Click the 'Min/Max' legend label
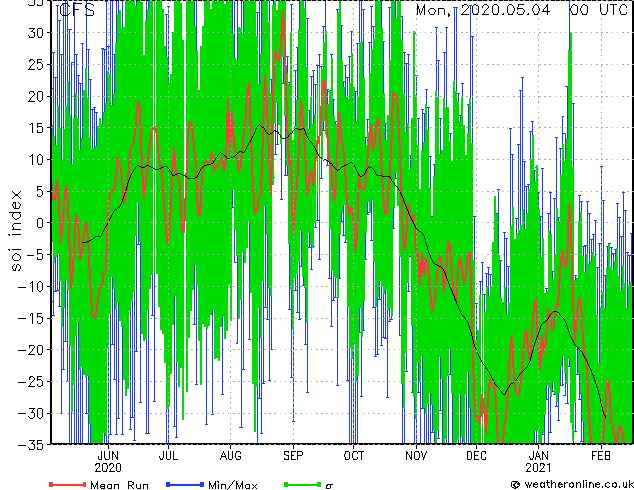The image size is (634, 490). (x=232, y=485)
